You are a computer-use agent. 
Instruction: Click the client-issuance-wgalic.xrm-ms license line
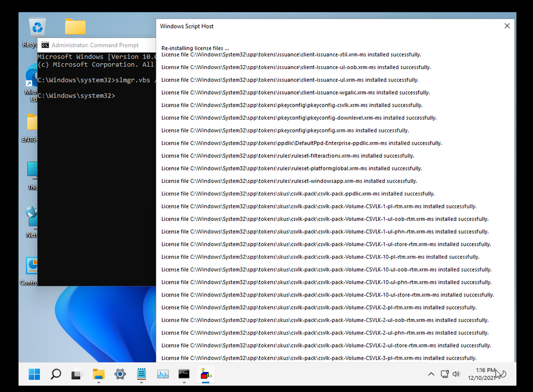296,93
